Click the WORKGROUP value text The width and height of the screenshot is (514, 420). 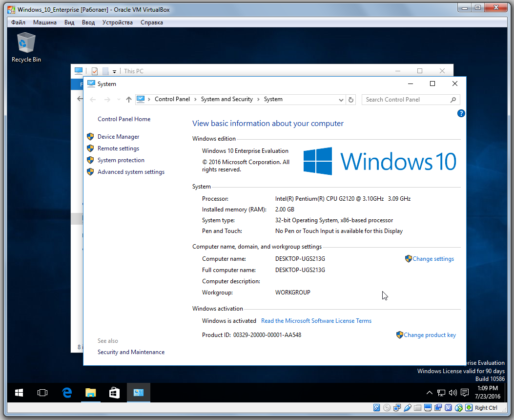coord(293,292)
